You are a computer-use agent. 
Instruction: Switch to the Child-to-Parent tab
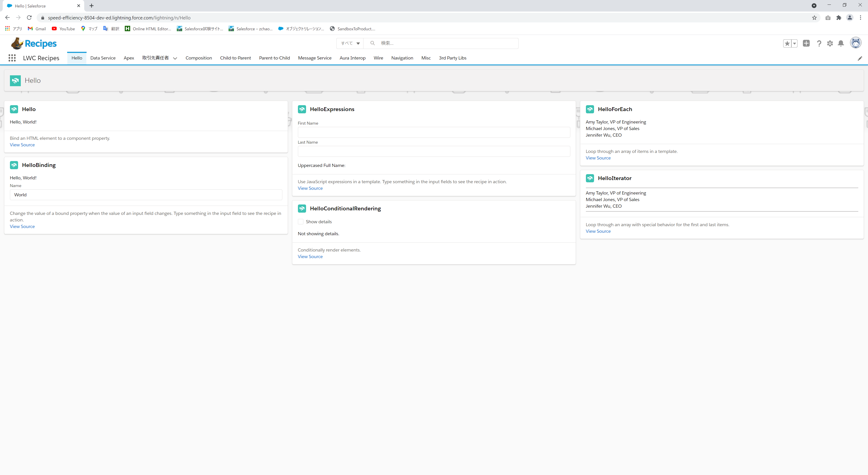pyautogui.click(x=235, y=58)
